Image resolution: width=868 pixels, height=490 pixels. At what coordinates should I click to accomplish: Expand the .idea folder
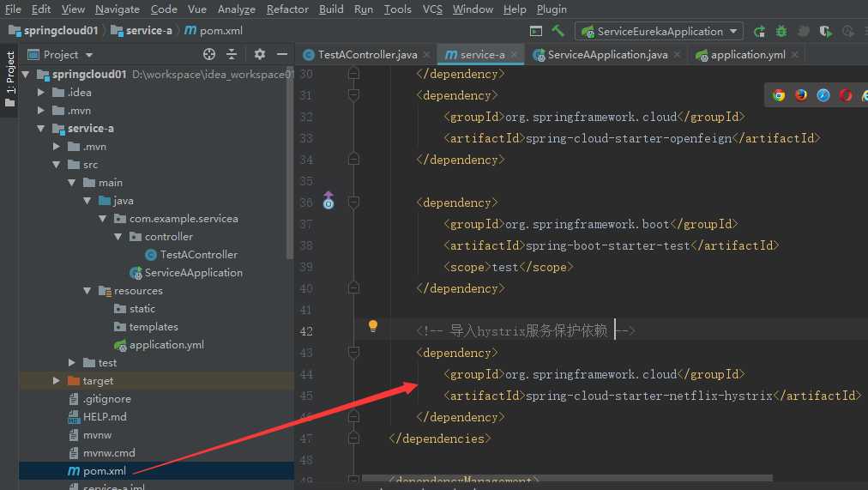coord(40,93)
